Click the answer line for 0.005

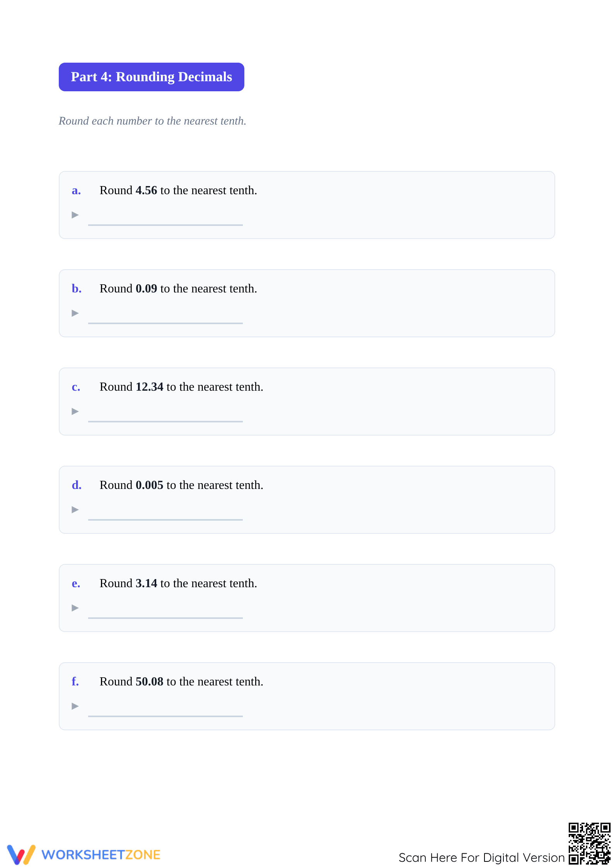165,519
